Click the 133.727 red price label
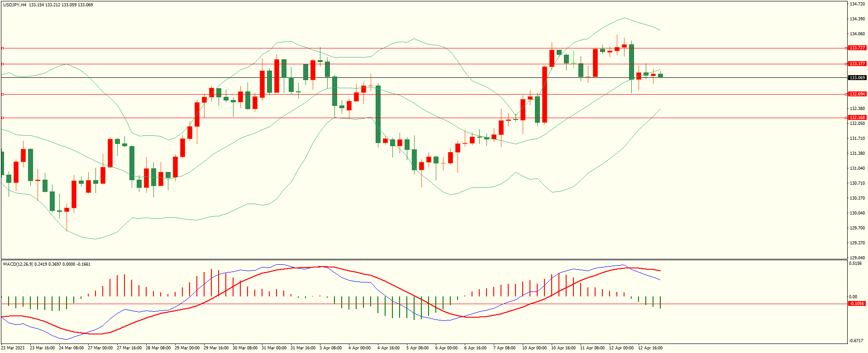 [x=857, y=48]
